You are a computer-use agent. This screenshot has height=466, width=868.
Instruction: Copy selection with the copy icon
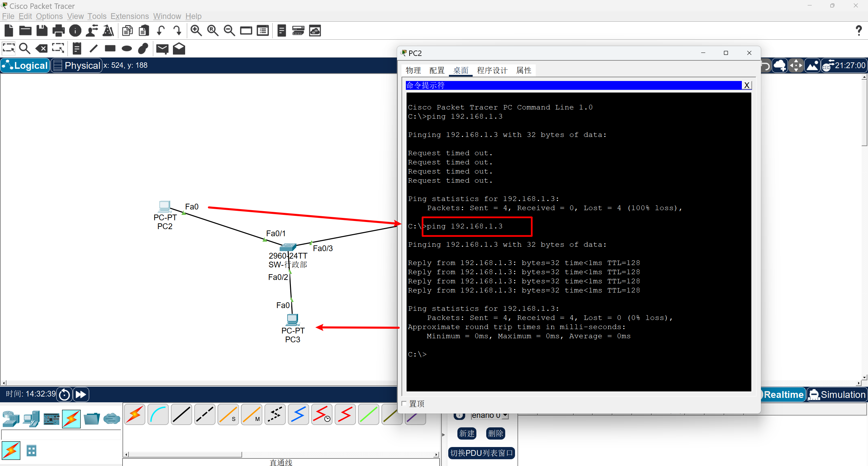click(127, 31)
